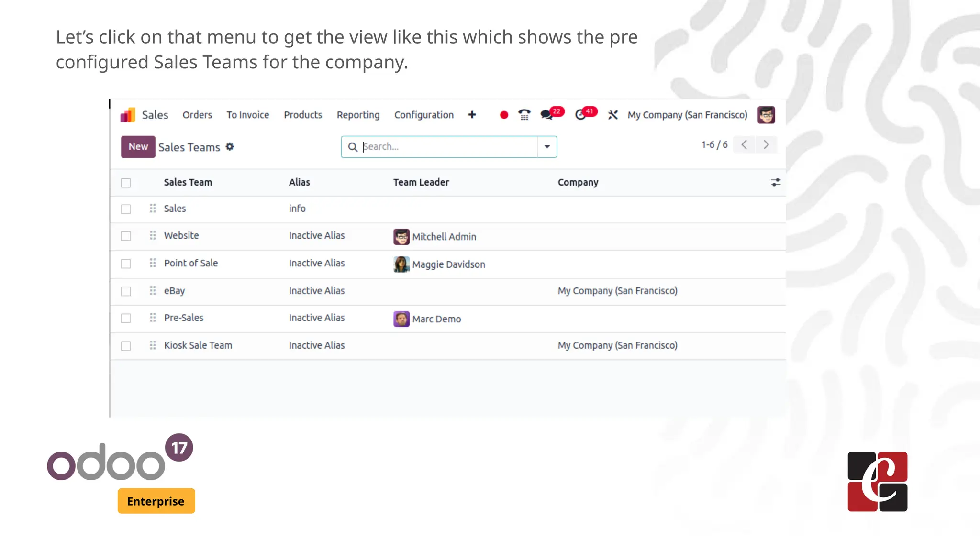Open the user avatar menu
The image size is (980, 551).
pos(766,115)
